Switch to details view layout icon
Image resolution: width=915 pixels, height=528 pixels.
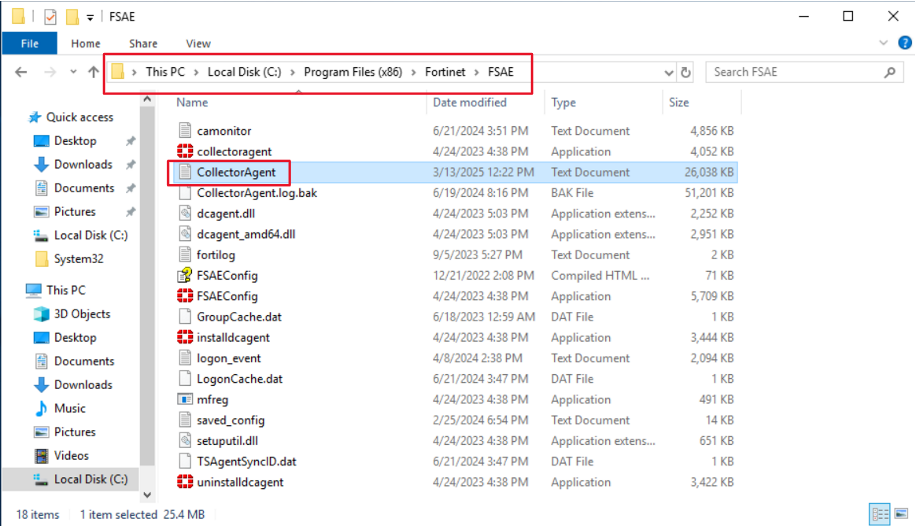[x=880, y=514]
